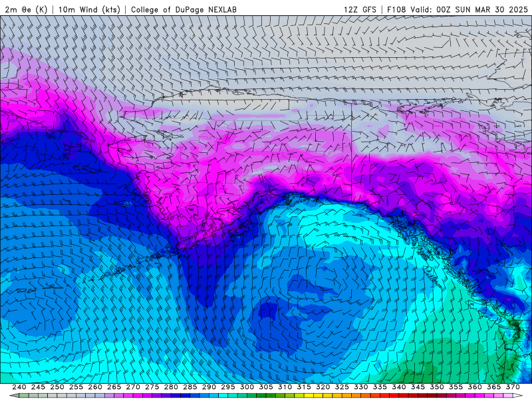Click the 245 color scale label
Viewport: 532px width, 399px height.
pyautogui.click(x=38, y=387)
